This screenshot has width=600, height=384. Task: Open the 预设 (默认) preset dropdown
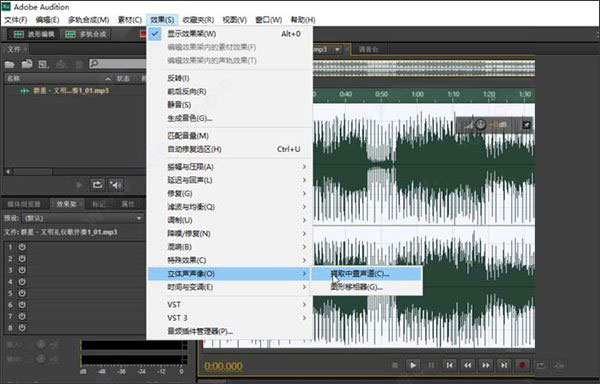pos(83,218)
